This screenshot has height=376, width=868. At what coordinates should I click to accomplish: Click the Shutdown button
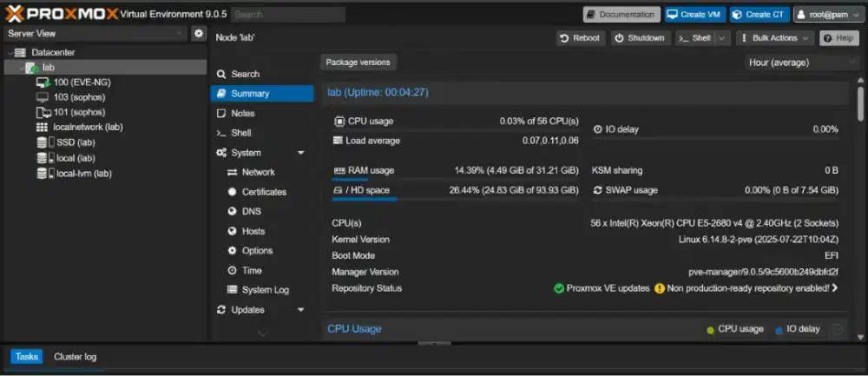[640, 38]
